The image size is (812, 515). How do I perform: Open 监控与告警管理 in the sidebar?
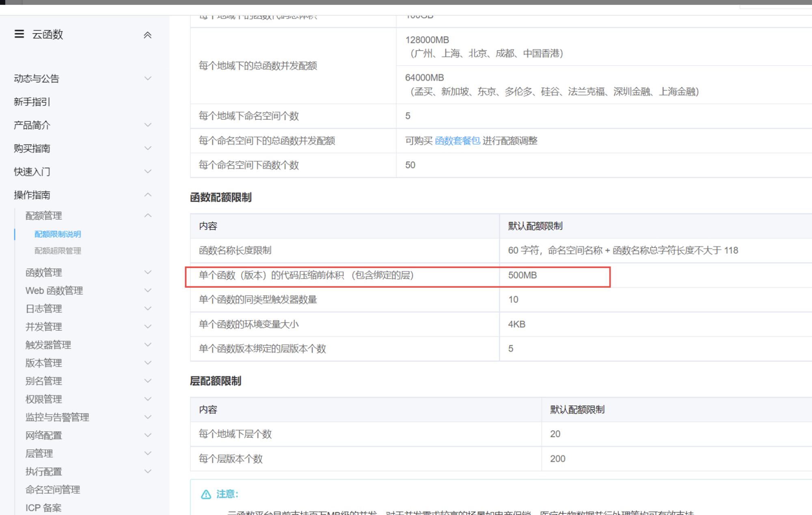click(x=57, y=417)
